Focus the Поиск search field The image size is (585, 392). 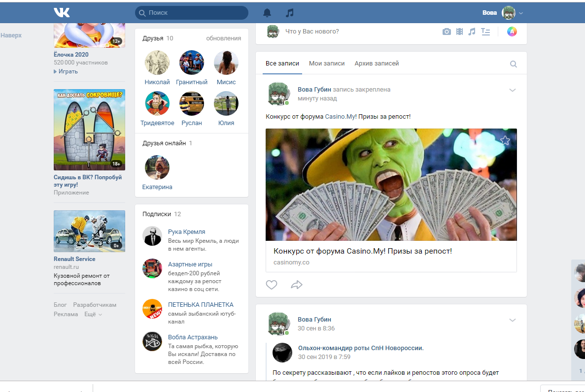(x=192, y=13)
